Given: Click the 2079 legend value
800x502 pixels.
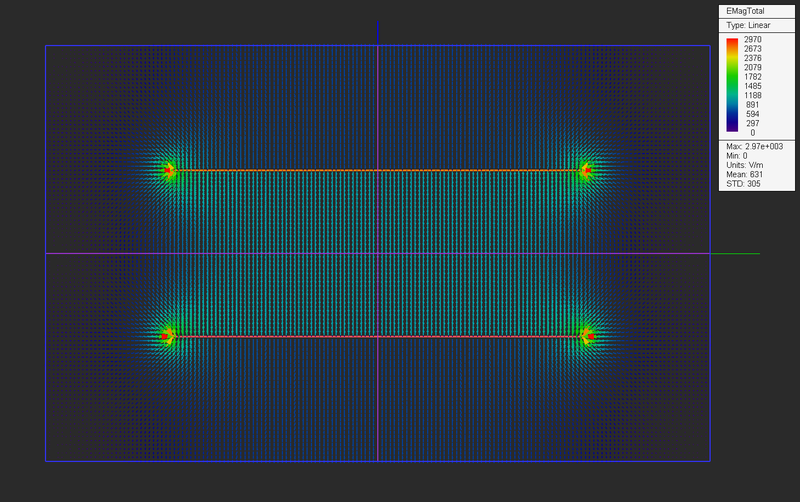Looking at the screenshot, I should (753, 67).
